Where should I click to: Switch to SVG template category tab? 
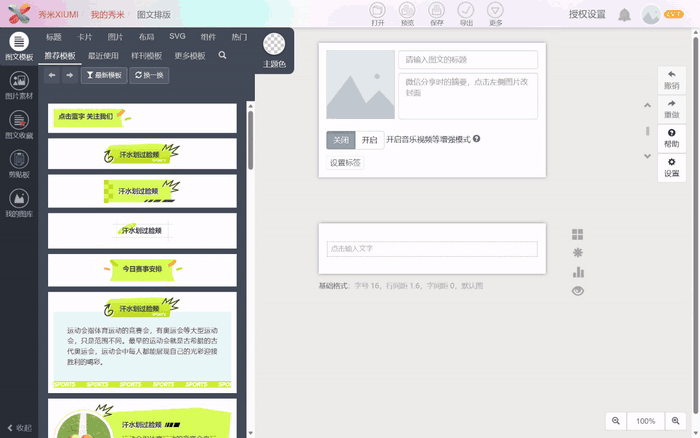click(x=177, y=37)
